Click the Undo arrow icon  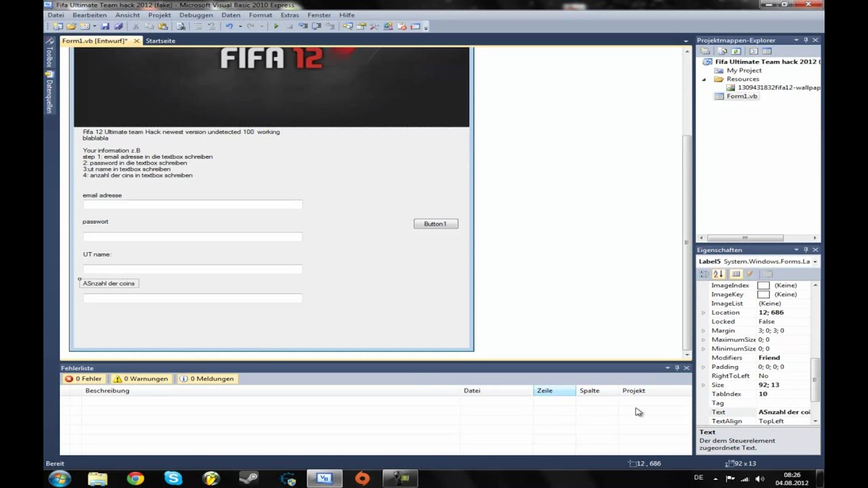coord(229,26)
